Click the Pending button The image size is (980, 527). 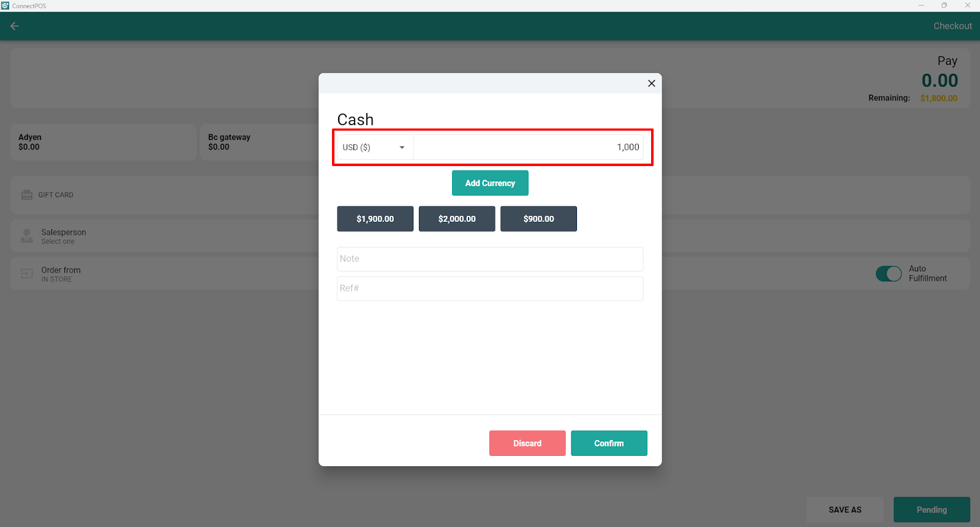(x=932, y=510)
